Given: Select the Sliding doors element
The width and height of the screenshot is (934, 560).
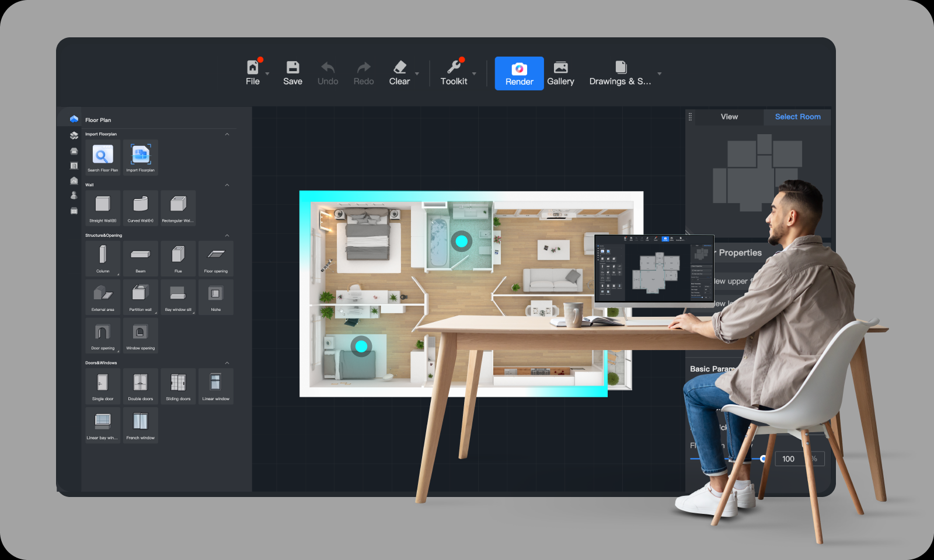Looking at the screenshot, I should (x=178, y=386).
